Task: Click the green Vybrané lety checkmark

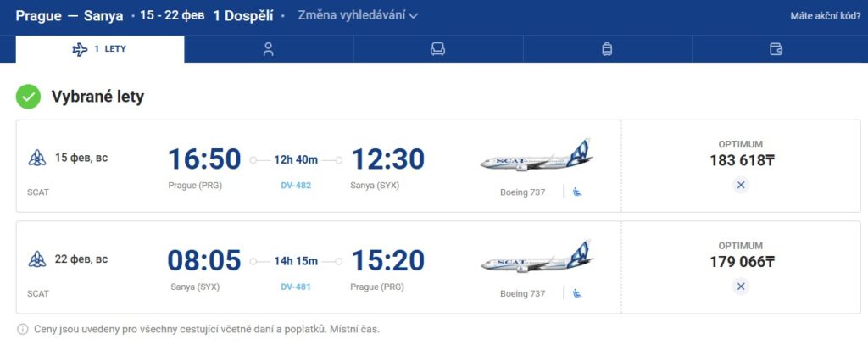Action: pyautogui.click(x=29, y=97)
